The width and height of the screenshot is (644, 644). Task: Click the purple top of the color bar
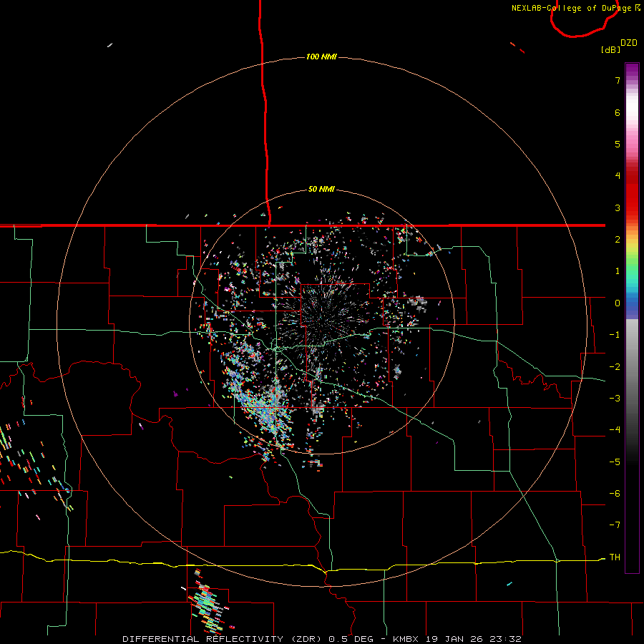[x=632, y=70]
